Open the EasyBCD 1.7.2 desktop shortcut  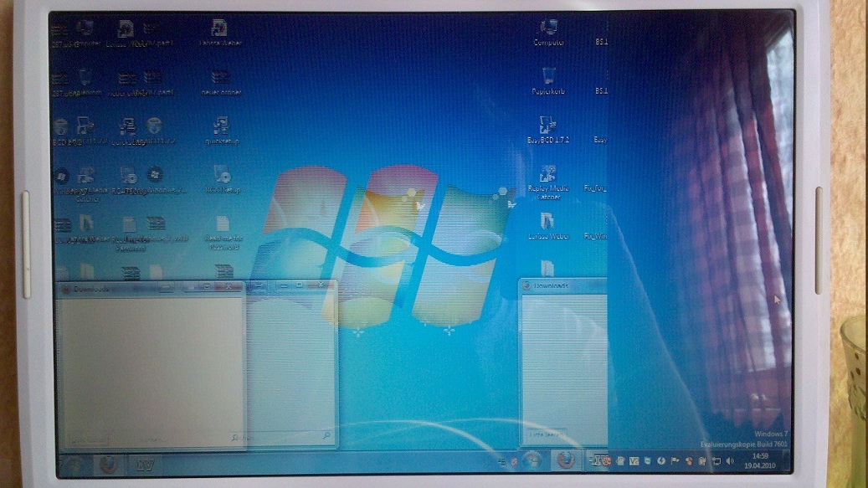(x=548, y=130)
